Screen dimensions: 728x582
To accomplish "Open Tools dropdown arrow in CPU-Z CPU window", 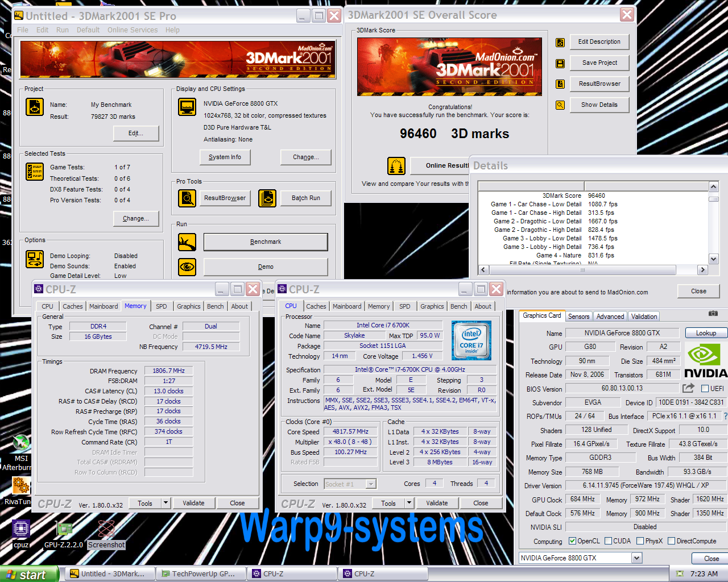I will tap(409, 503).
